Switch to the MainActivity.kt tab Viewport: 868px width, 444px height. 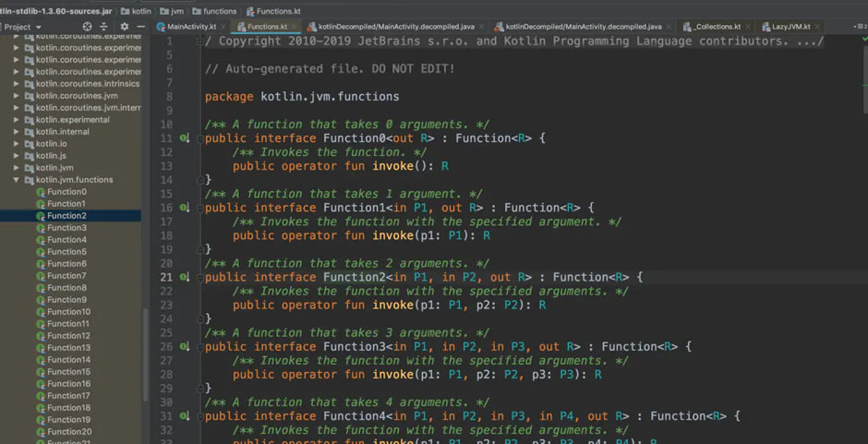[x=191, y=27]
